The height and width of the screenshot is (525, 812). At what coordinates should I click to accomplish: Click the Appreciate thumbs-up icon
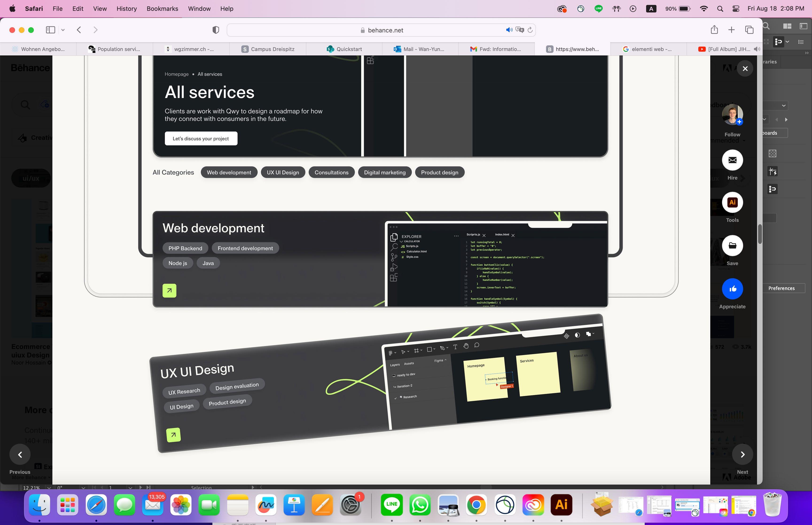click(732, 289)
